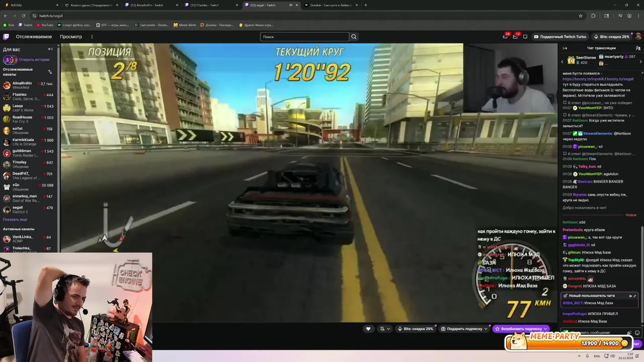644x362 pixels.
Task: Collapse the stream chat panel arrow
Action: coord(565,48)
